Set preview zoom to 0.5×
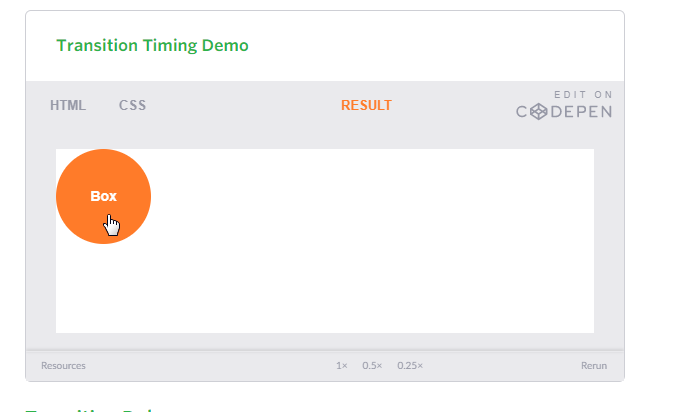 click(x=372, y=366)
